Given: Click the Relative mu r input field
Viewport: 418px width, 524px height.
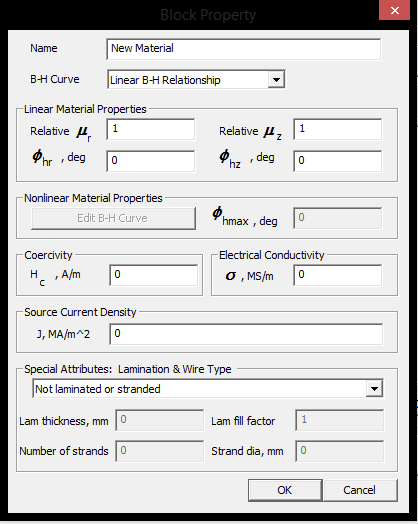Looking at the screenshot, I should click(151, 129).
